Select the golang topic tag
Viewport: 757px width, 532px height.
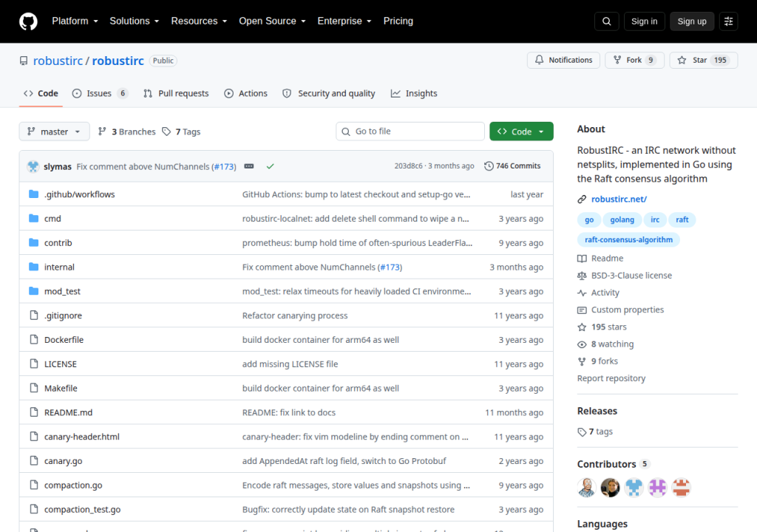tap(622, 219)
